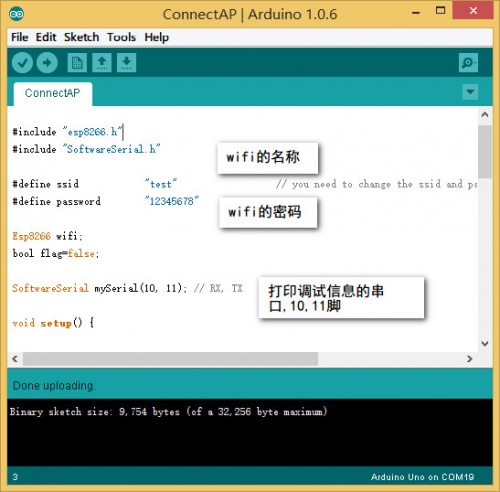The image size is (500, 492).
Task: Click the editor's vertical scroll up arrow
Action: tap(485, 115)
